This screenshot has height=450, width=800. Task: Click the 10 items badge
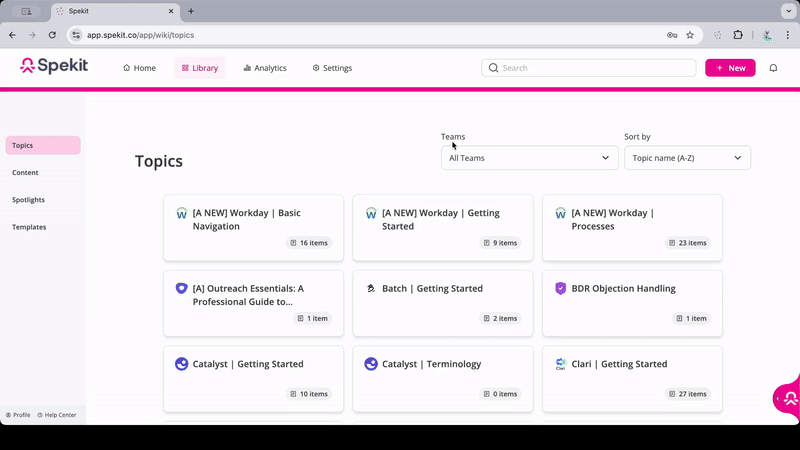[309, 394]
